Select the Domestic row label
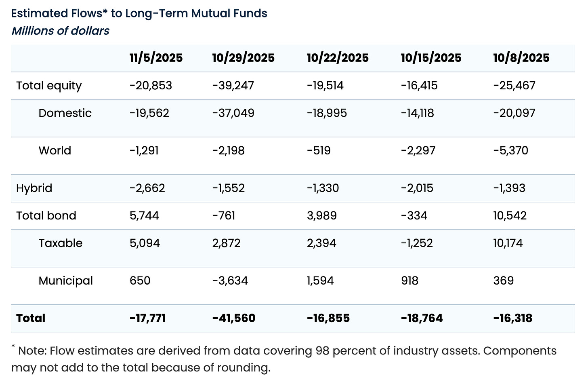This screenshot has width=588, height=384. tap(65, 113)
